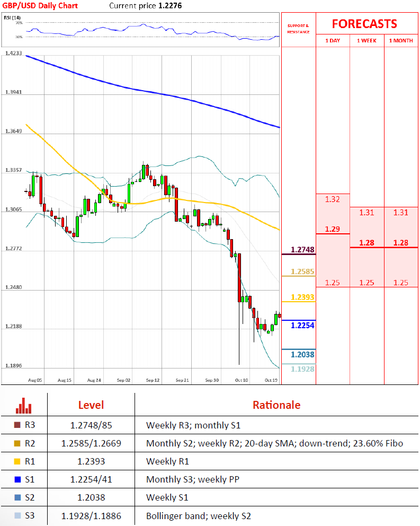The height and width of the screenshot is (526, 420).
Task: Click the 1.1896 price axis label
Action: pyautogui.click(x=13, y=365)
